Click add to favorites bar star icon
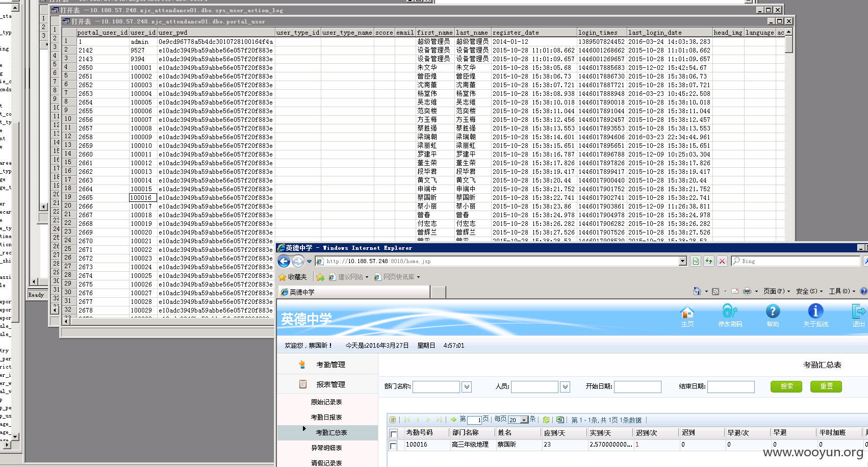The width and height of the screenshot is (868, 467). click(x=320, y=277)
